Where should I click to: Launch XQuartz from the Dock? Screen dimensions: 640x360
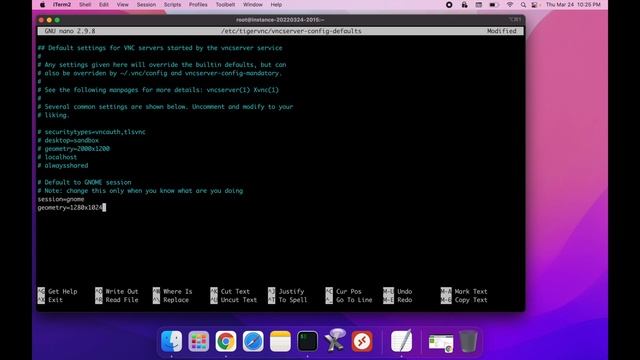click(335, 340)
